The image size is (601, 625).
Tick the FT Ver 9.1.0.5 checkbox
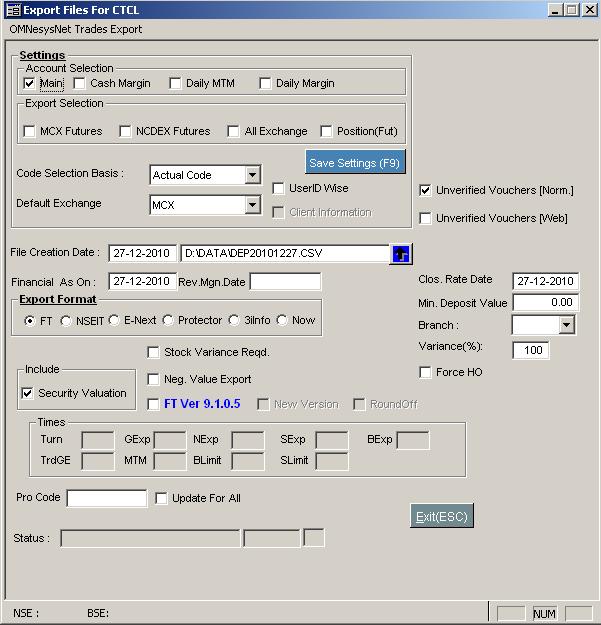[153, 405]
